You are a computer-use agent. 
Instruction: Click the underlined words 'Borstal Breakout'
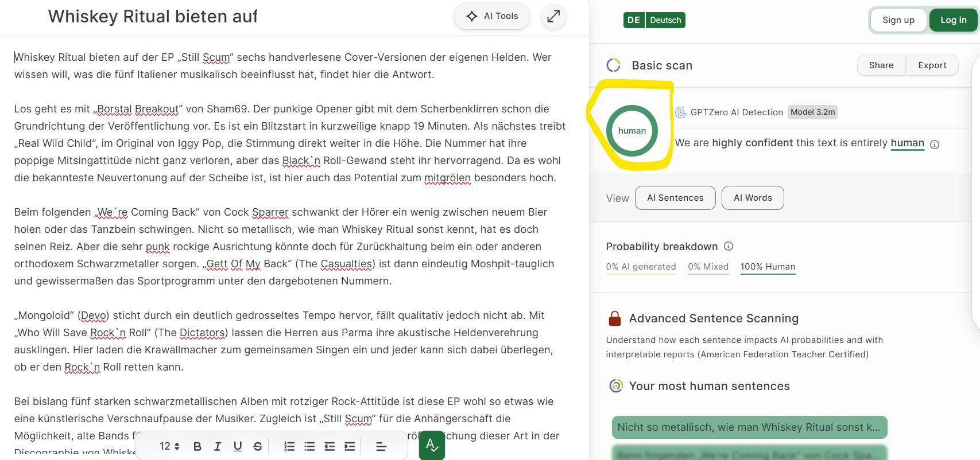coord(138,109)
